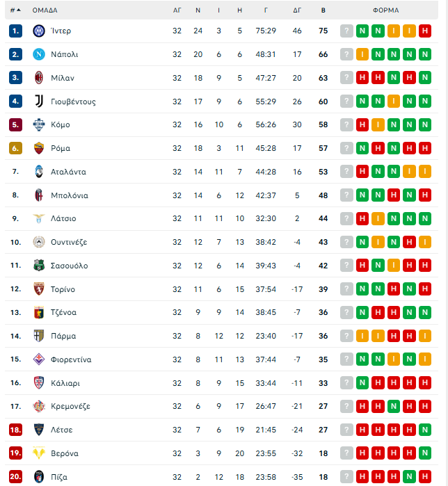Click the Verona club crest
This screenshot has height=486, width=448.
(x=38, y=453)
